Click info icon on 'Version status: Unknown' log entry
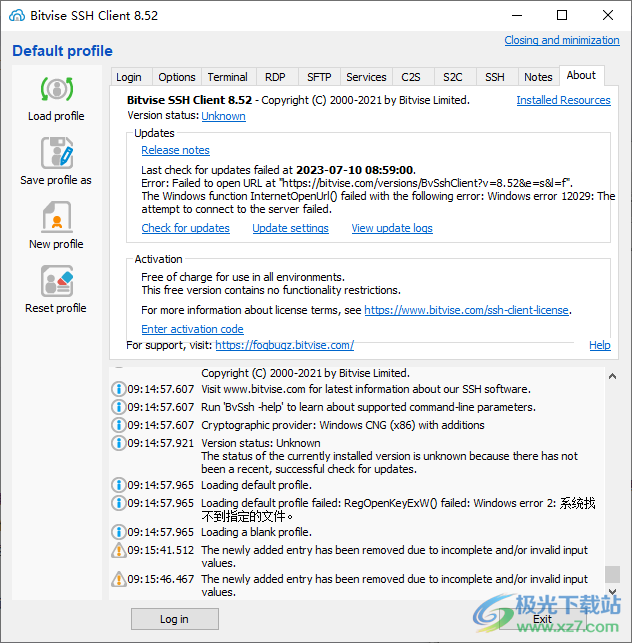 119,443
